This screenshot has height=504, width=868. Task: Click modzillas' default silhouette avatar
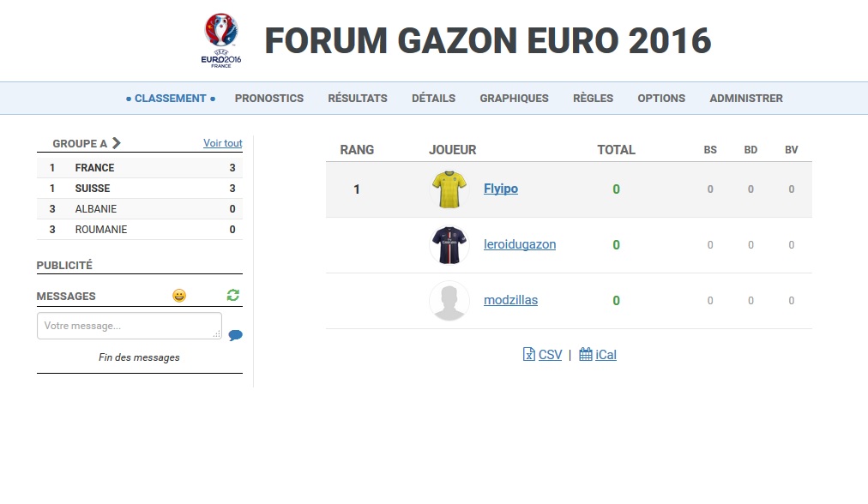click(x=449, y=301)
